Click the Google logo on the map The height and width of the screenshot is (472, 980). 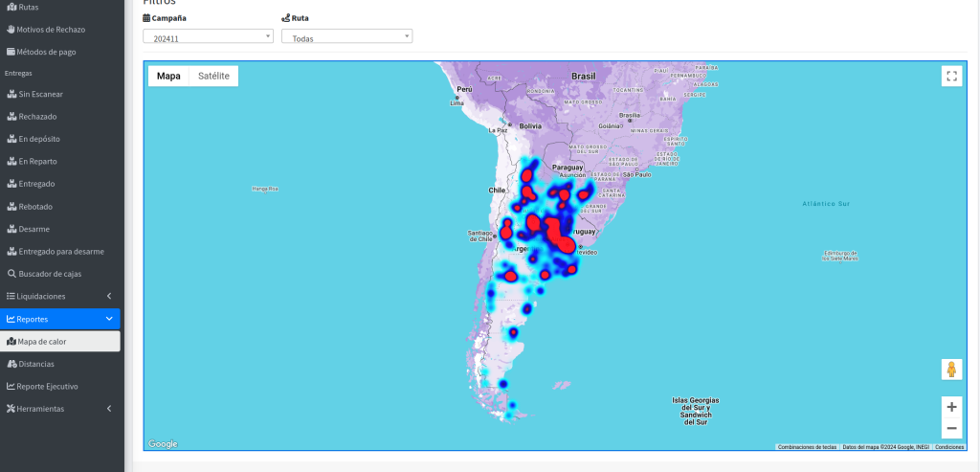point(163,444)
